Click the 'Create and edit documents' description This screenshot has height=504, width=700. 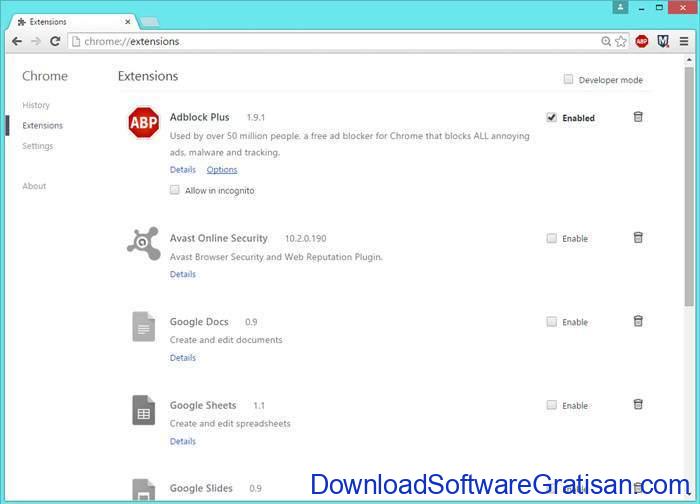(x=226, y=340)
